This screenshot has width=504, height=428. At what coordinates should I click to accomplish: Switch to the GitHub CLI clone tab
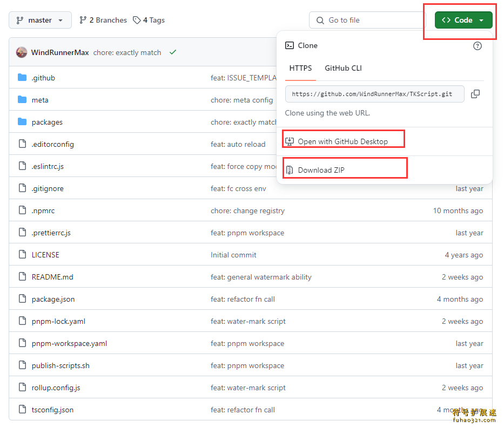[343, 68]
